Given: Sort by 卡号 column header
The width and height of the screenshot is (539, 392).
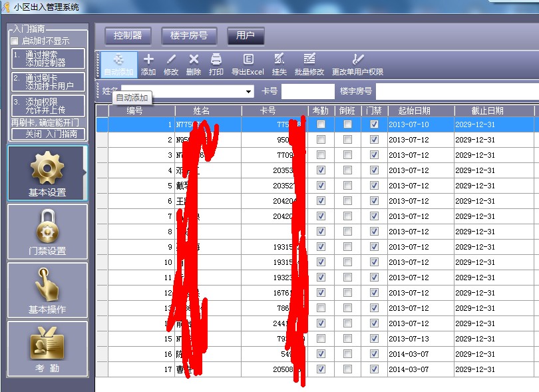Looking at the screenshot, I should click(275, 110).
